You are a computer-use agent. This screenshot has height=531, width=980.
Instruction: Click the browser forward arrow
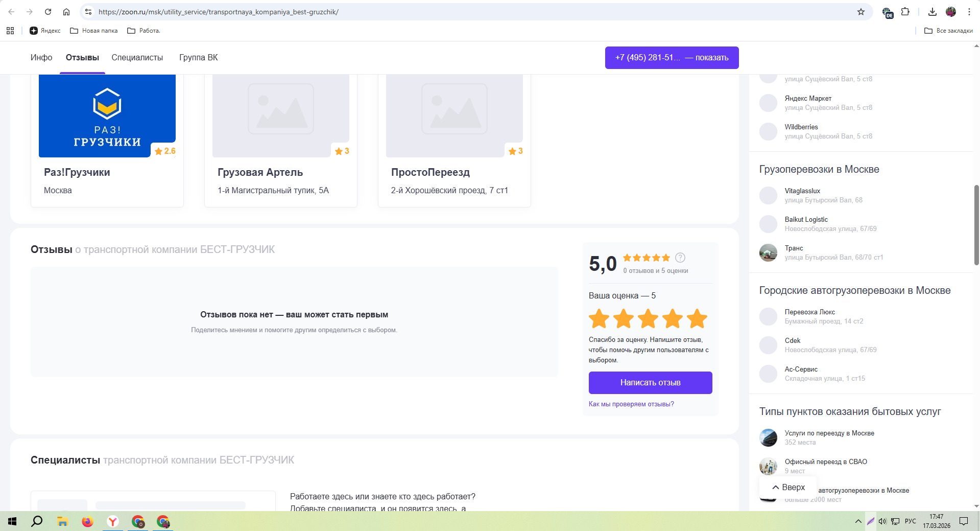point(30,12)
